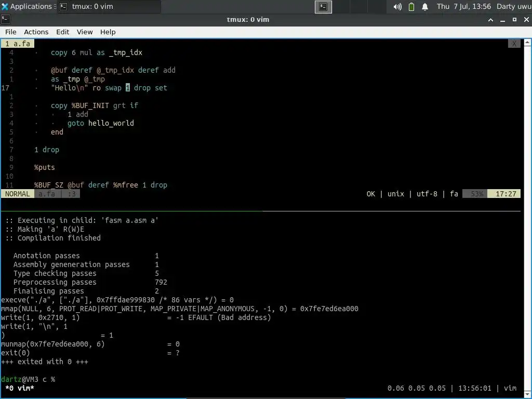Click the "end" keyword line
Screen dimensions: 532x399
click(57, 132)
